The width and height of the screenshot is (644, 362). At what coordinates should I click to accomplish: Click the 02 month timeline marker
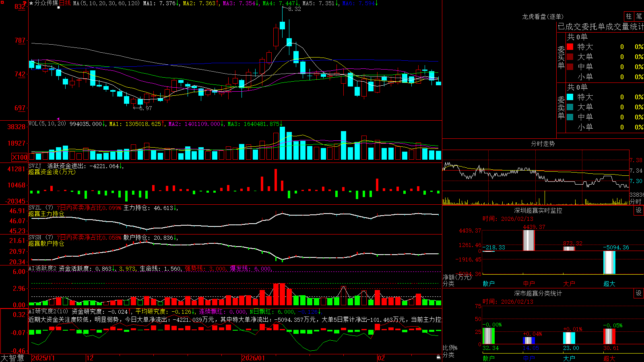pos(381,358)
